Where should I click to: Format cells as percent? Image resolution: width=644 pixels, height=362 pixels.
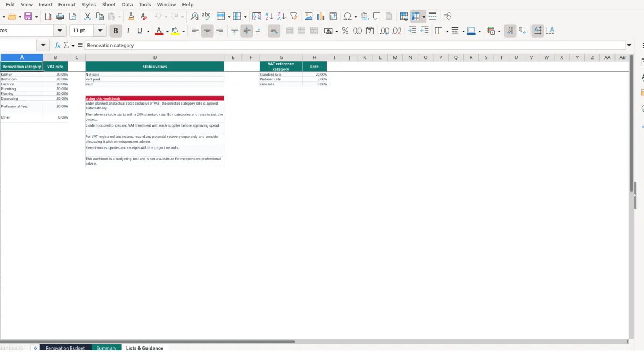click(345, 31)
